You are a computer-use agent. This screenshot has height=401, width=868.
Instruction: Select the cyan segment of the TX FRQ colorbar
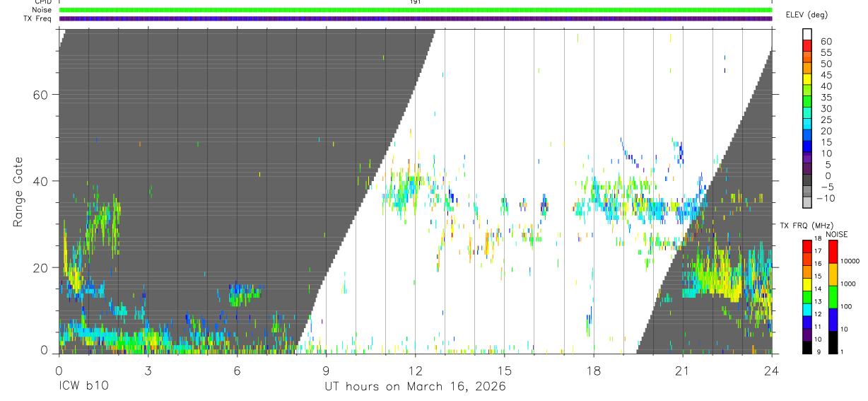[x=807, y=310]
